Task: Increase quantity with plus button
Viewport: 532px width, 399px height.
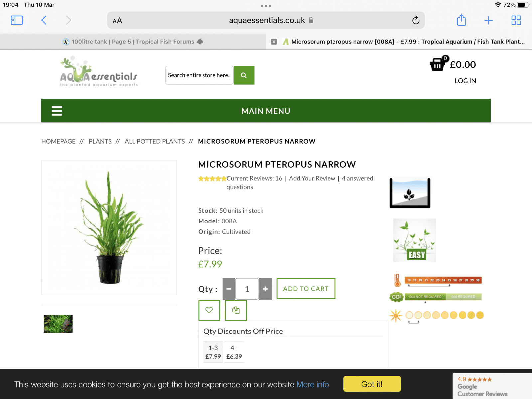Action: click(265, 289)
